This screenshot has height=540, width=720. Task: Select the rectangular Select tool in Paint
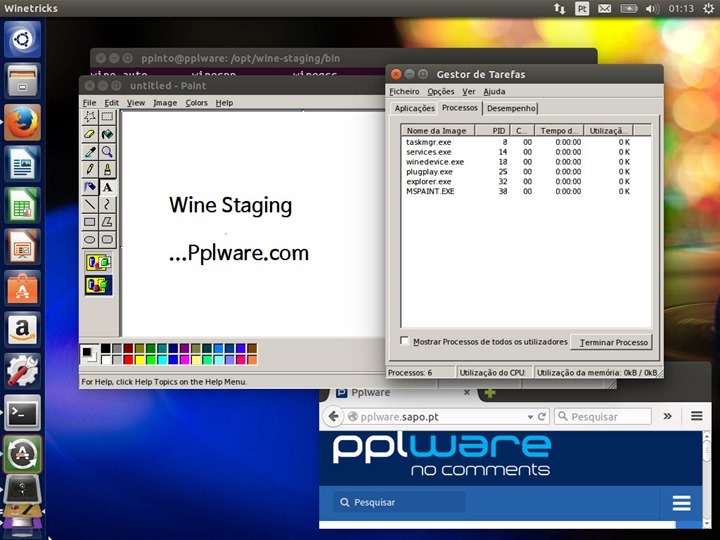click(107, 117)
